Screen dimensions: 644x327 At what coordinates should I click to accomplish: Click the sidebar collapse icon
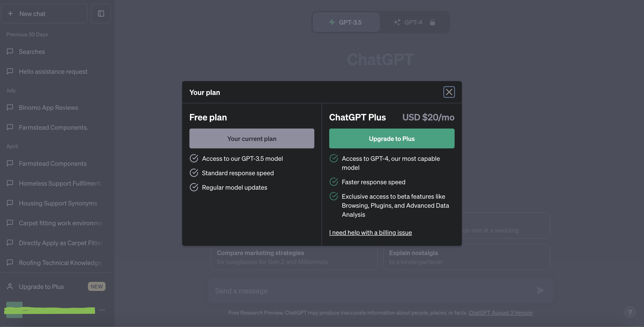(x=101, y=14)
